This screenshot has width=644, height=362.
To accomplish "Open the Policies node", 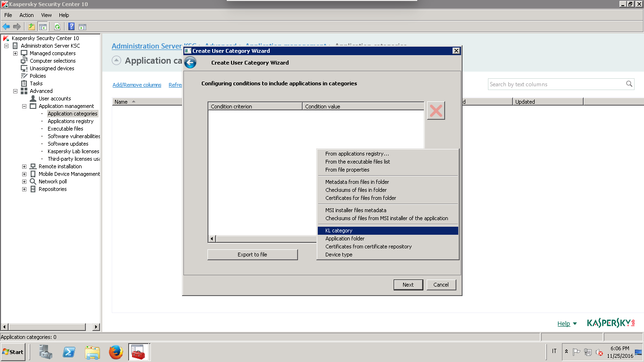I will [38, 76].
